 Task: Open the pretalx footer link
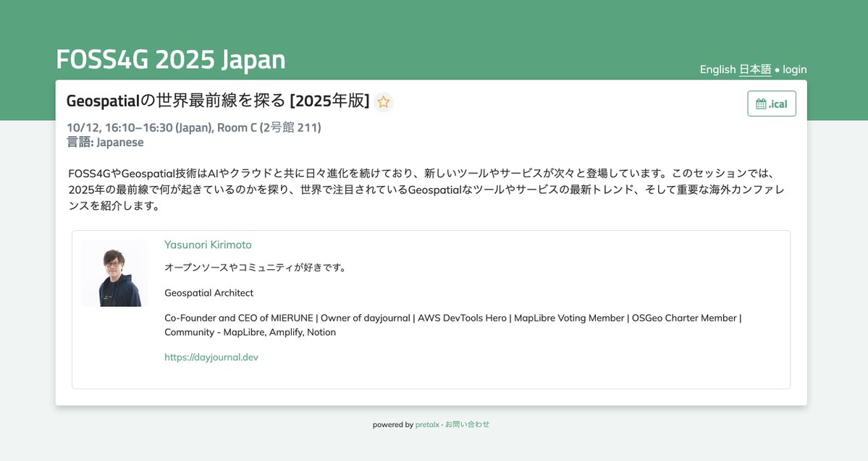pos(427,425)
